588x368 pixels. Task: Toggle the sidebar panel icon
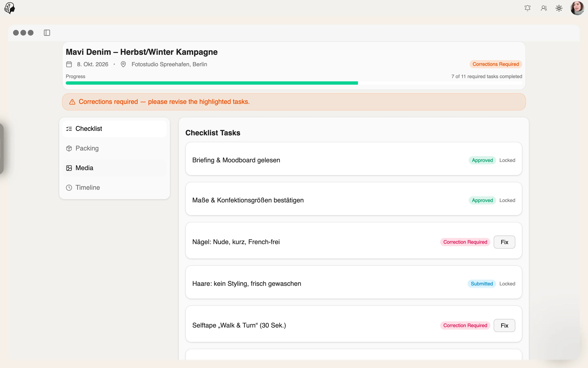click(47, 33)
